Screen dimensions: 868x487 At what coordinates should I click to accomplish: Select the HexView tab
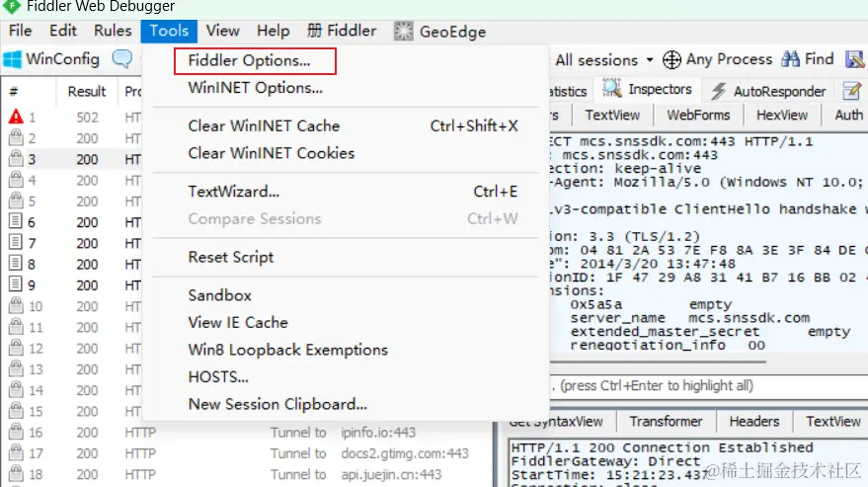(782, 116)
